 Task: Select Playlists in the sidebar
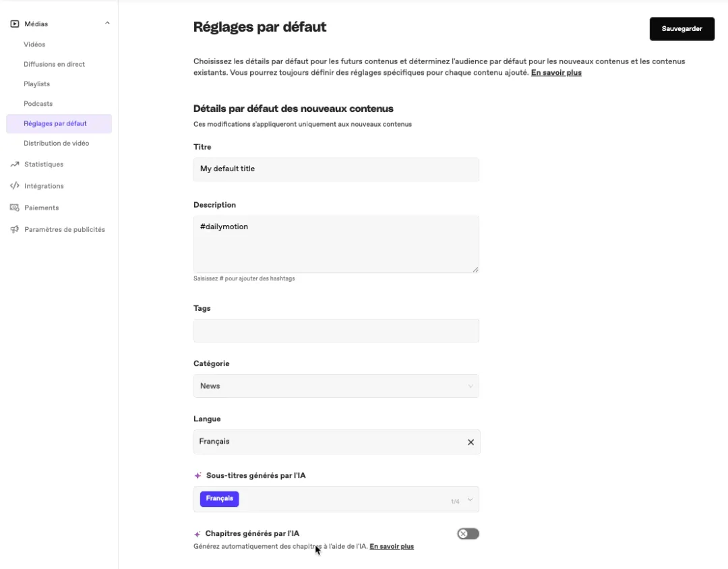36,84
